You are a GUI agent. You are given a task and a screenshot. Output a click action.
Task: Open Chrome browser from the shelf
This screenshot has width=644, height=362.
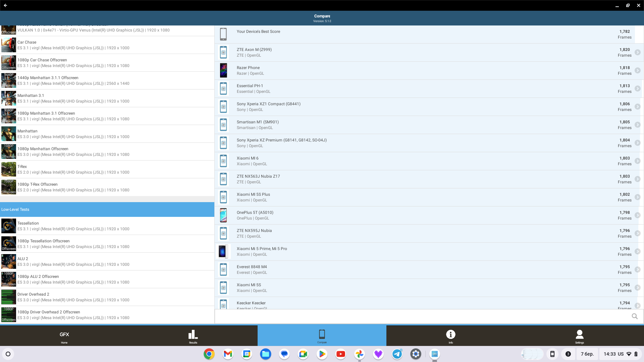[x=209, y=354]
